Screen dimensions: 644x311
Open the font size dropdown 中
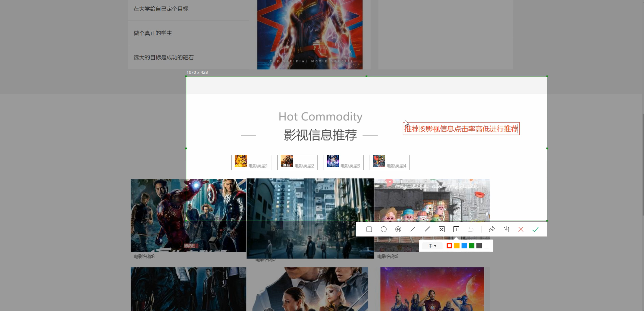click(432, 246)
